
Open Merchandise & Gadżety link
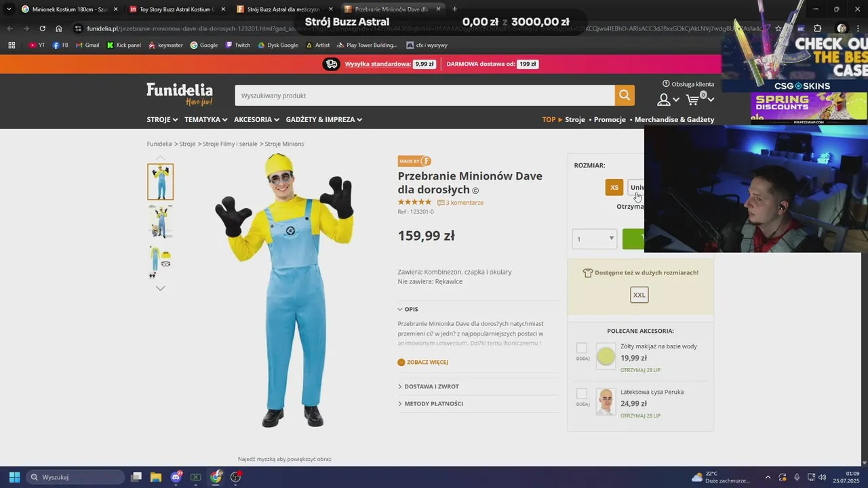[674, 119]
